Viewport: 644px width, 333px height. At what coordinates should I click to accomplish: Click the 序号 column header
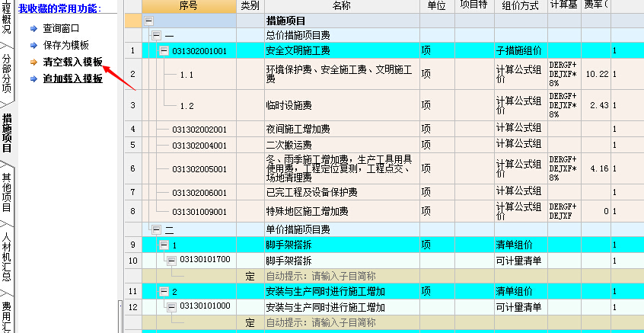(x=190, y=6)
